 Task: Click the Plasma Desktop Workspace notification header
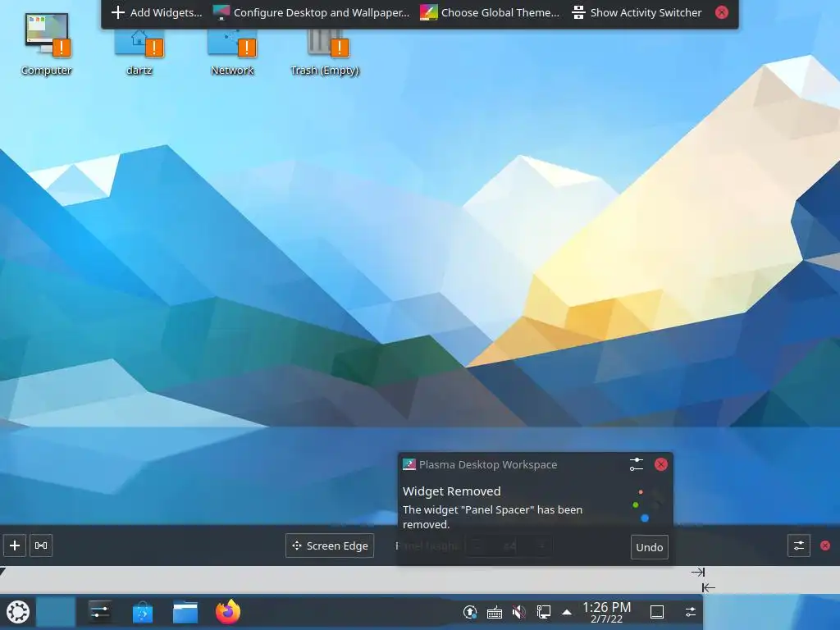pos(488,464)
